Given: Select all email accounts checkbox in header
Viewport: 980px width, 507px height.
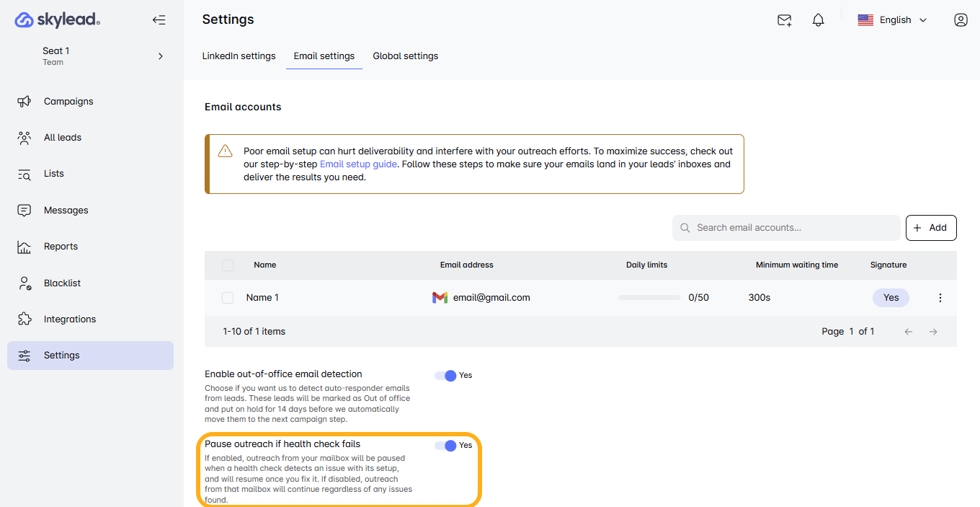Looking at the screenshot, I should tap(228, 265).
